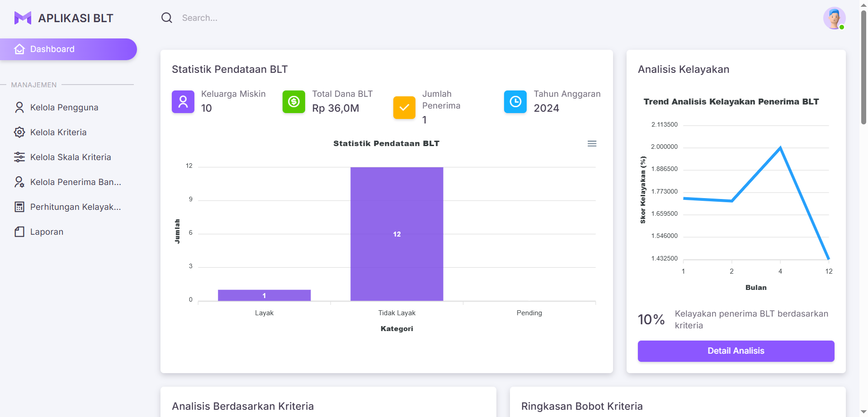Open the Perhitungan Kelayakan menu item
The height and width of the screenshot is (417, 868).
pyautogui.click(x=75, y=207)
